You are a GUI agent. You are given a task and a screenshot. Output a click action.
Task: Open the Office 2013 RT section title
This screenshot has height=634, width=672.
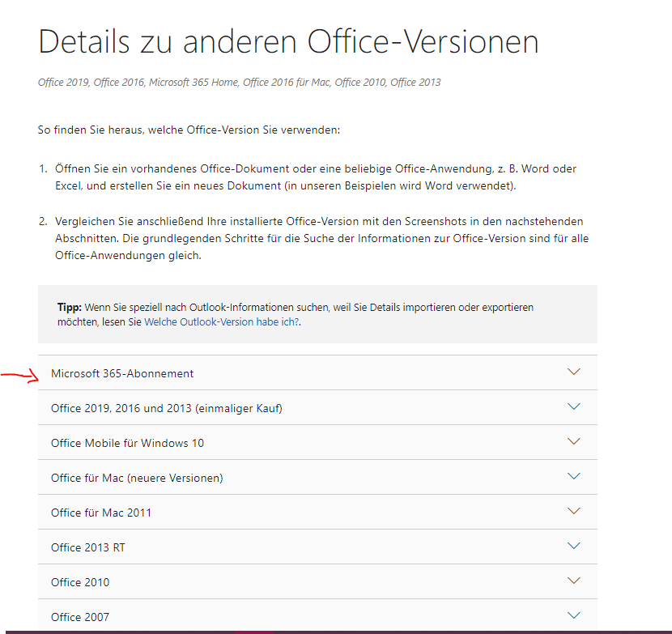point(88,547)
